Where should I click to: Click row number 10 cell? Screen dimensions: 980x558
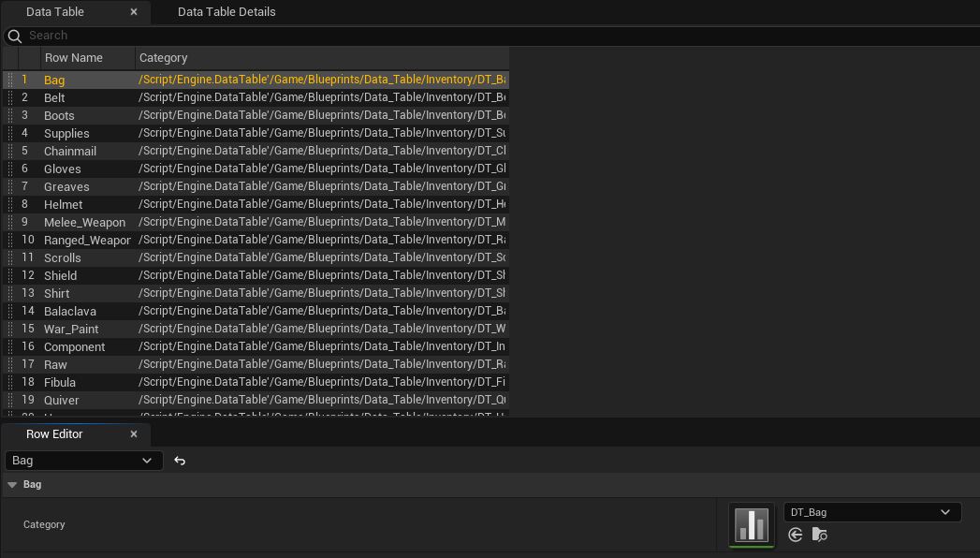tap(28, 240)
